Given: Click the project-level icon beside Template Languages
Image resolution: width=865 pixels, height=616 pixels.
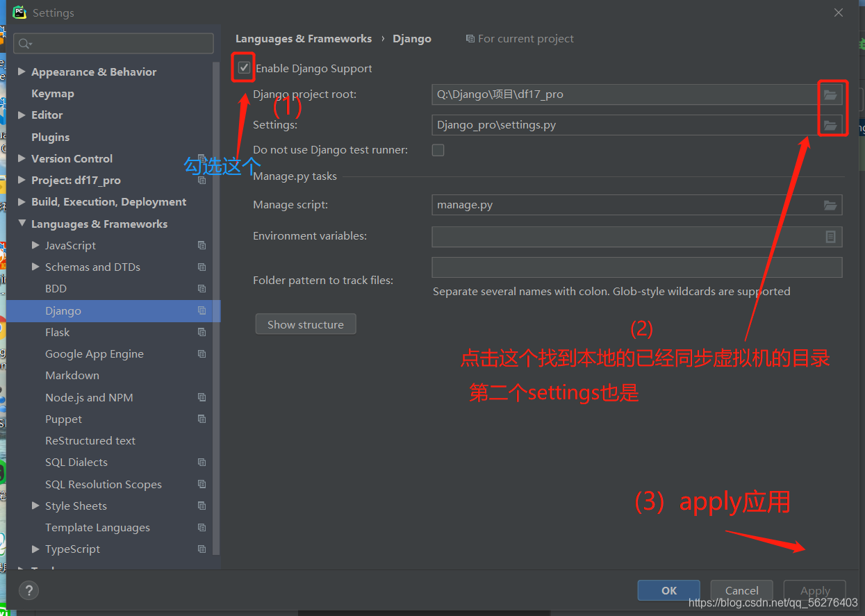Looking at the screenshot, I should click(x=201, y=528).
